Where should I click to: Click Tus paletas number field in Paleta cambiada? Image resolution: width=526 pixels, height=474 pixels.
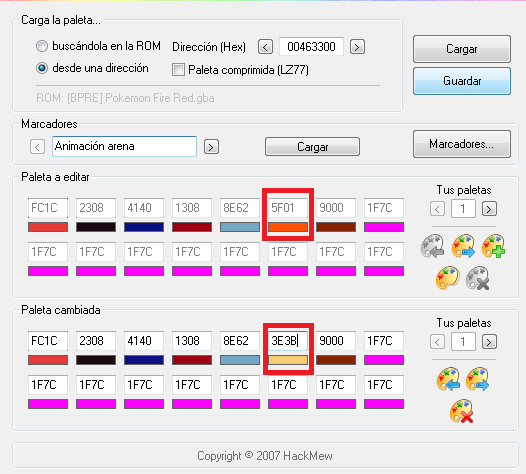463,342
